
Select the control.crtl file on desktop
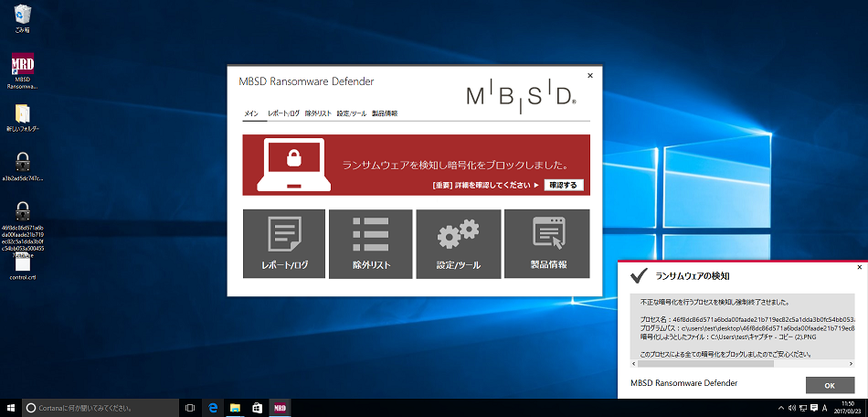click(23, 265)
